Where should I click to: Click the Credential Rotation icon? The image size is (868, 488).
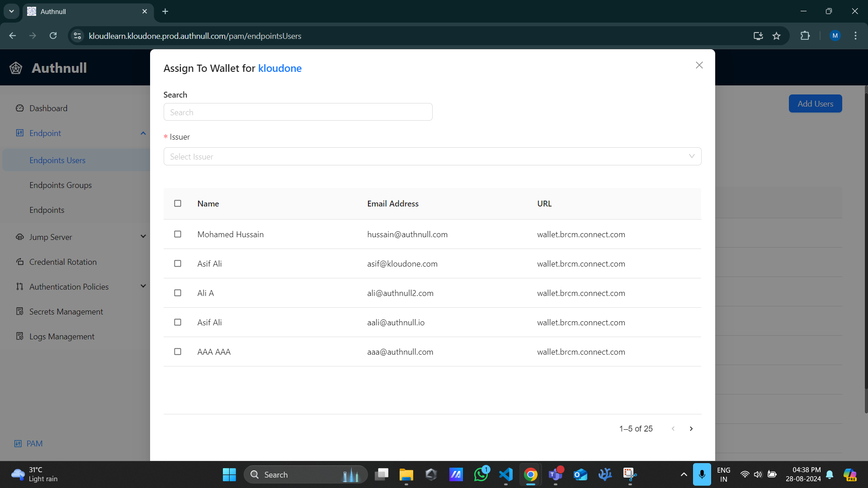pos(19,262)
